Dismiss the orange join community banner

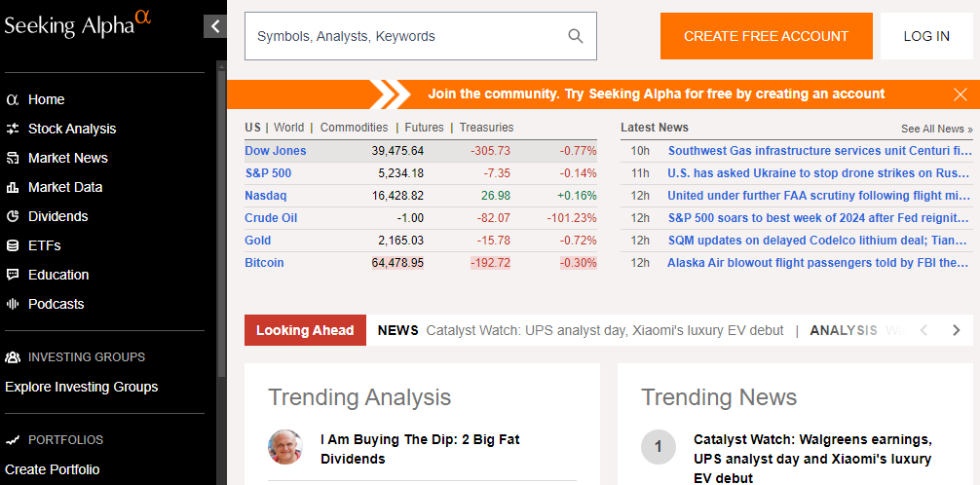[x=961, y=94]
